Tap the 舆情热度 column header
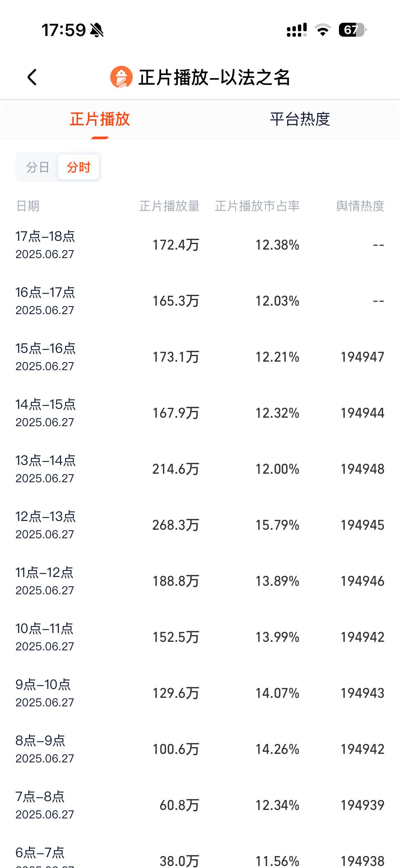The image size is (400, 868). tap(360, 206)
